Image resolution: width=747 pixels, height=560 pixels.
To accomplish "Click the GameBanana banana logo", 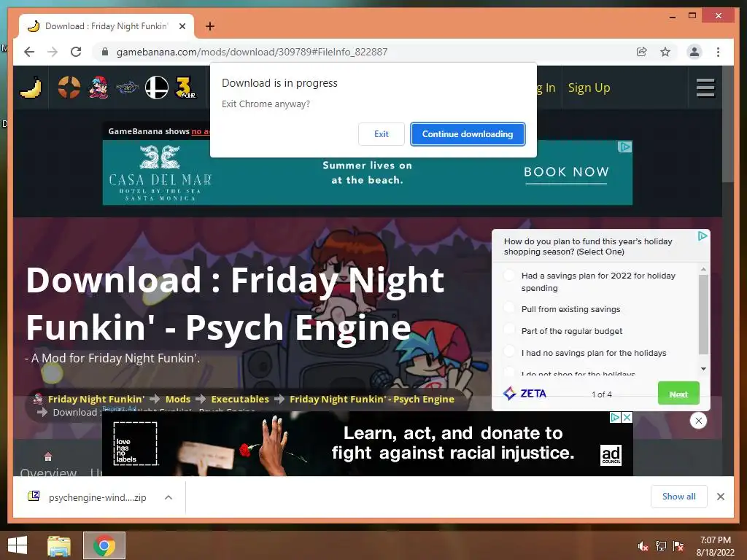I will [31, 87].
